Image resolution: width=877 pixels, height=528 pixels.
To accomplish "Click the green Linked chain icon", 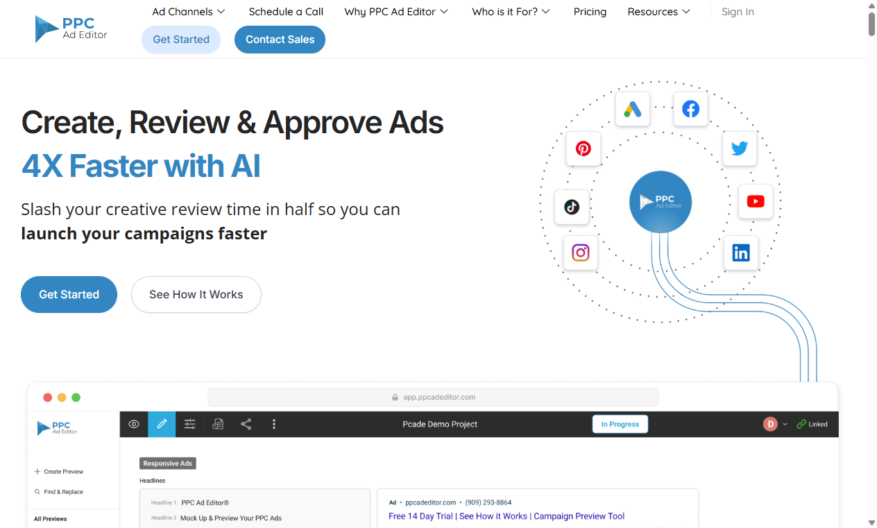I will coord(801,424).
